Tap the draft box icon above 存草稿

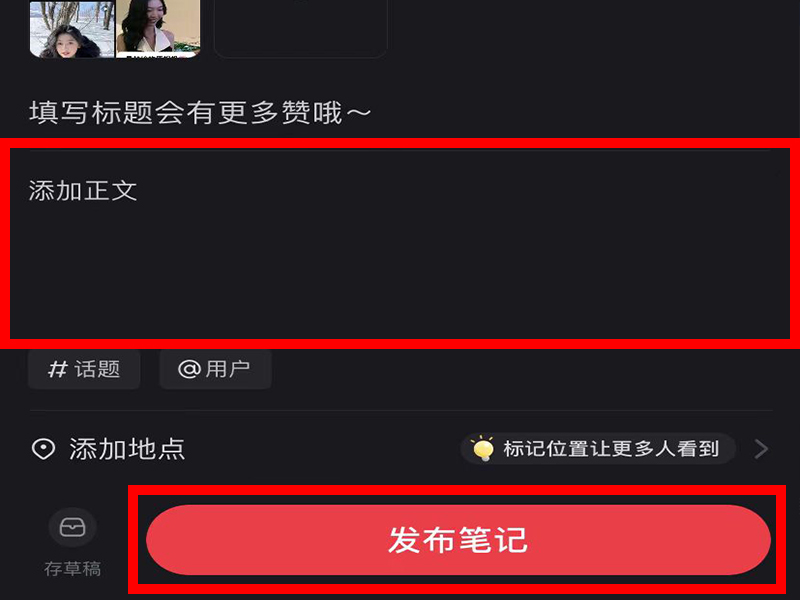click(72, 527)
